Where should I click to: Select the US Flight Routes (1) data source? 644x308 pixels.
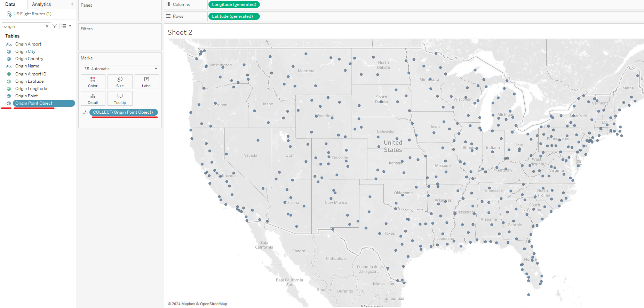(32, 14)
